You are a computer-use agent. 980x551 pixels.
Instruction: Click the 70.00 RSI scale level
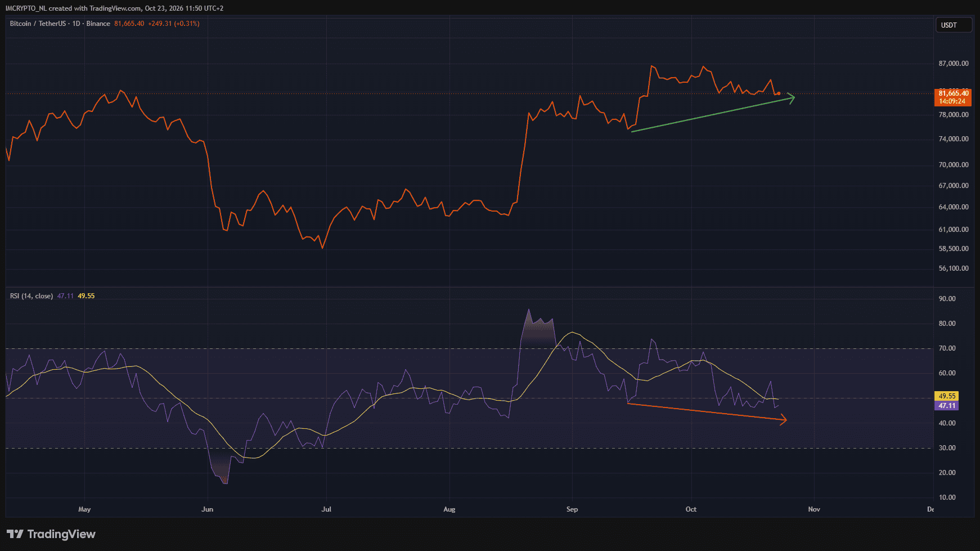[x=947, y=348]
